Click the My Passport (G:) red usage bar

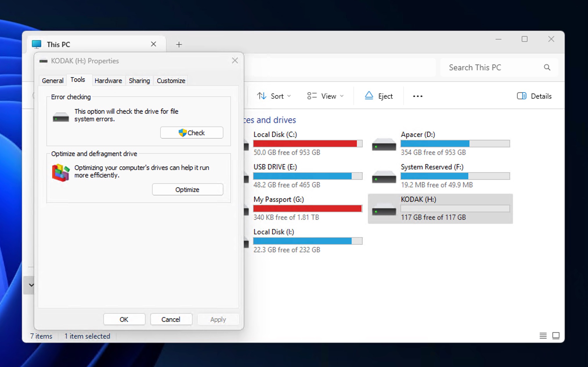pos(308,208)
